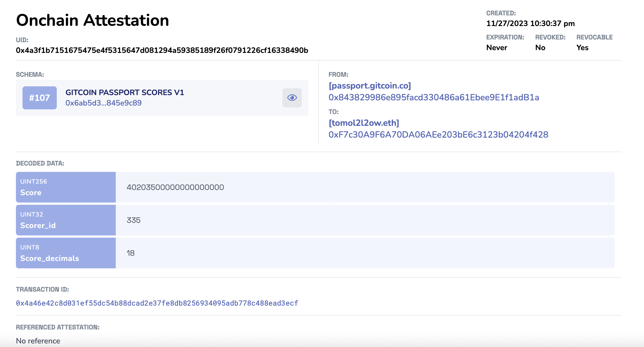Click the Score_decimals field label cell
Viewport: 644px width, 347px height.
[66, 253]
